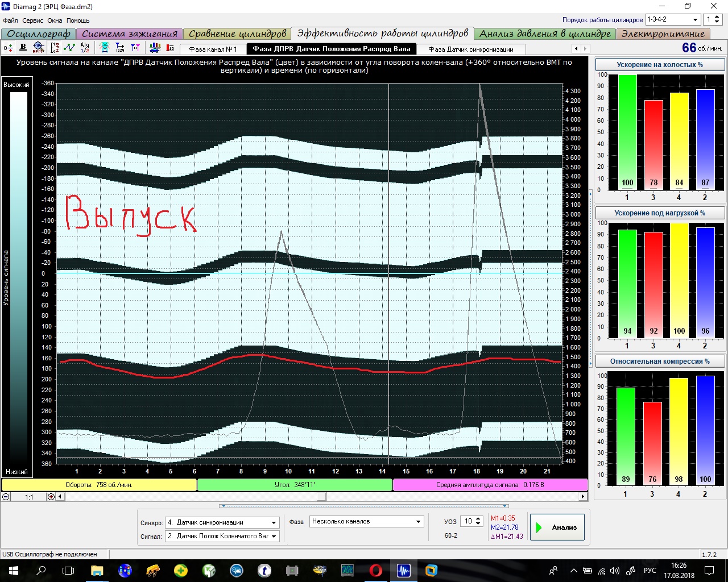Open the Windows notification center
Image resolution: width=728 pixels, height=582 pixels.
tap(709, 571)
